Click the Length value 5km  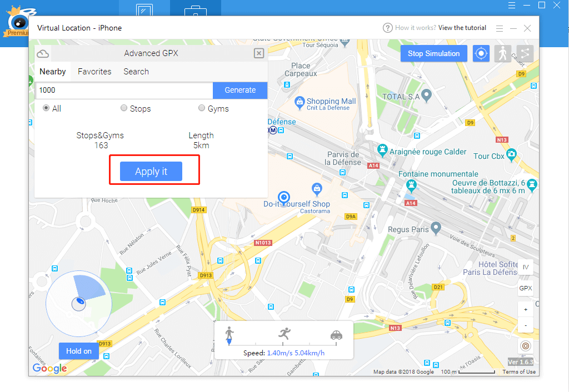coord(201,145)
